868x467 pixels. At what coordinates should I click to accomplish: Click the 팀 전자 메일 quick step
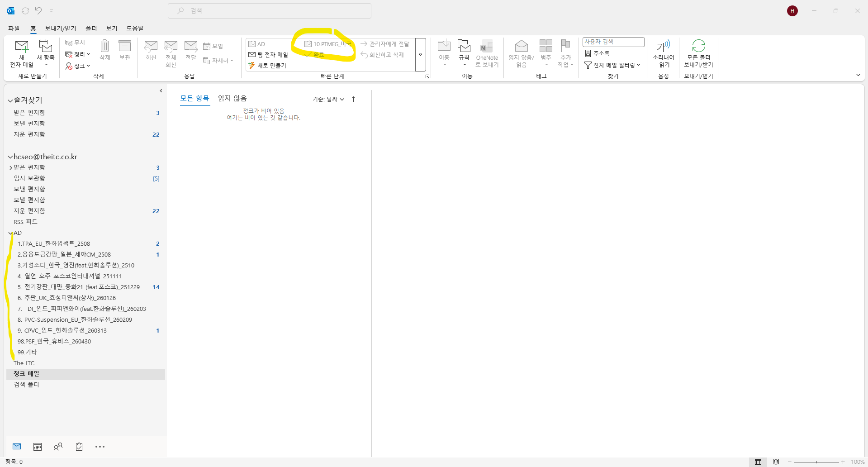268,55
